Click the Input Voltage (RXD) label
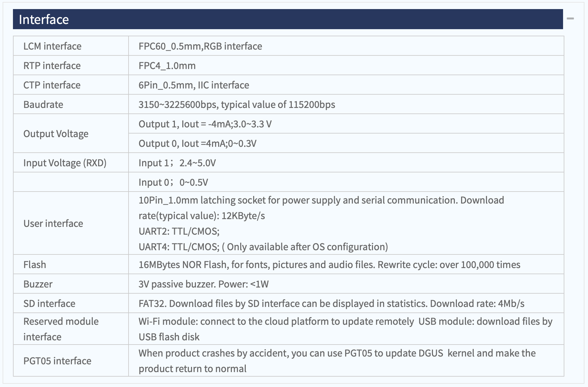This screenshot has width=588, height=387. point(65,163)
